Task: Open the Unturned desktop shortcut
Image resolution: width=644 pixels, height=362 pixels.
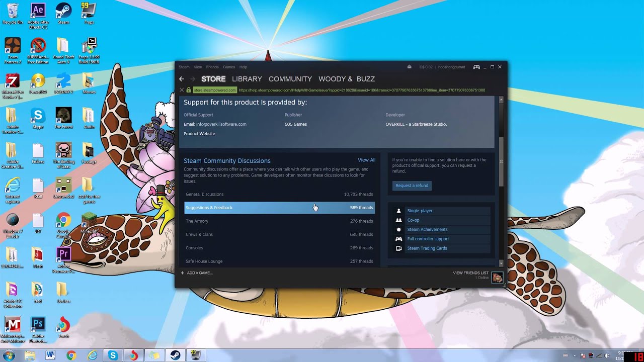Action: coord(63,188)
